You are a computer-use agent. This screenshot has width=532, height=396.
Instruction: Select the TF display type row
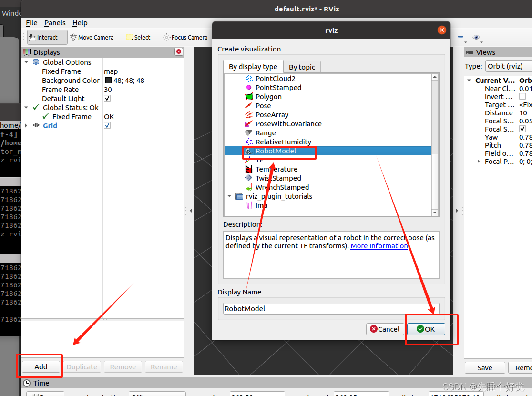point(328,160)
